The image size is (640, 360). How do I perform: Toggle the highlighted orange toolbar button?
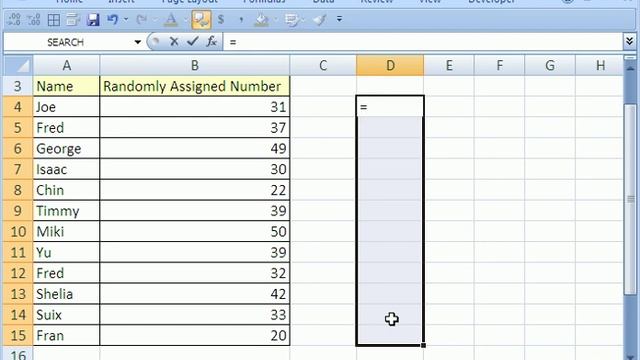(201, 20)
